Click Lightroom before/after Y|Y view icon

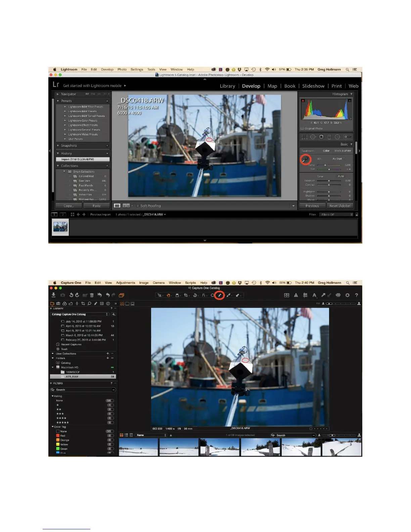click(126, 206)
